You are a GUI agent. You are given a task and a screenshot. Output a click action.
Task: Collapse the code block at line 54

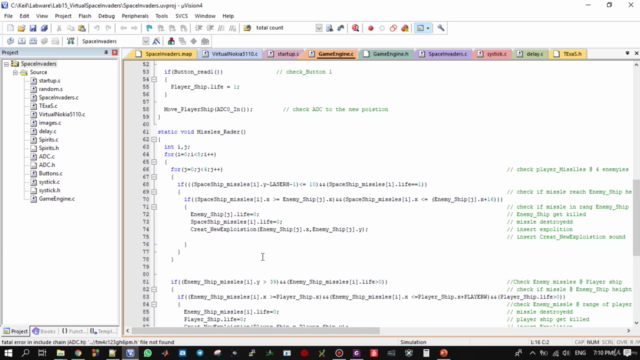point(154,79)
